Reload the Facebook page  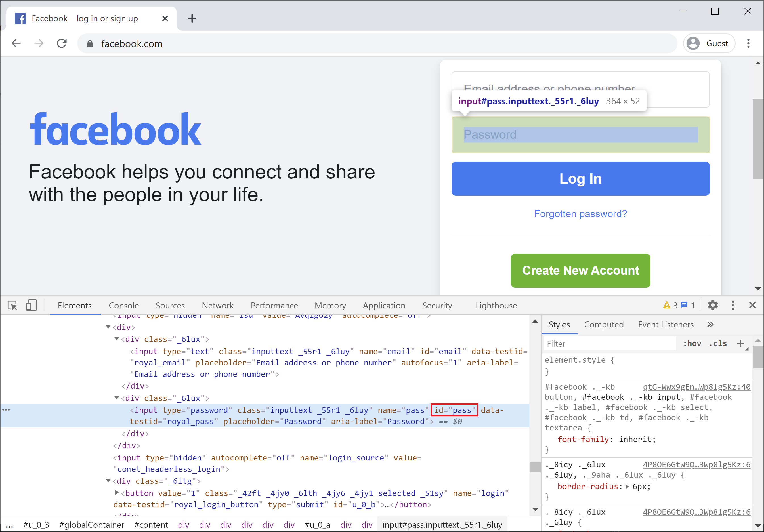point(62,44)
